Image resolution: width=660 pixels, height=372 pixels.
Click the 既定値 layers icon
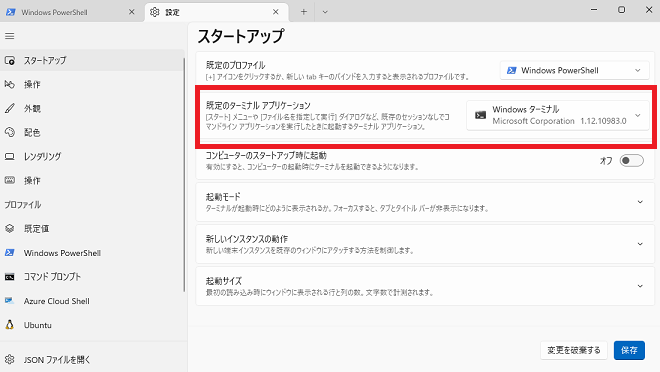coord(10,229)
